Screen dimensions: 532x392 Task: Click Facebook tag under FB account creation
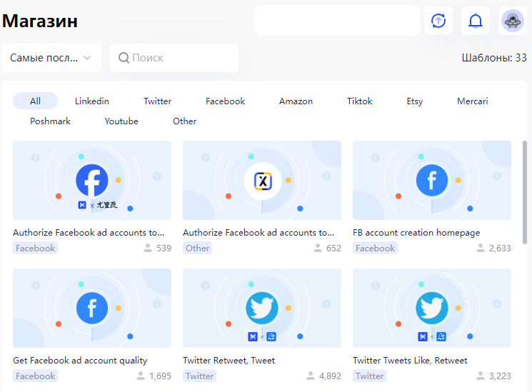pyautogui.click(x=375, y=248)
